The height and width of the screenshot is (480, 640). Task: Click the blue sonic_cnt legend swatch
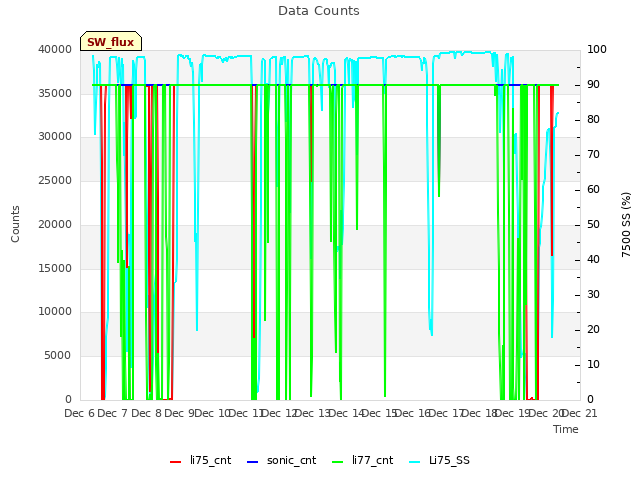[x=253, y=462]
